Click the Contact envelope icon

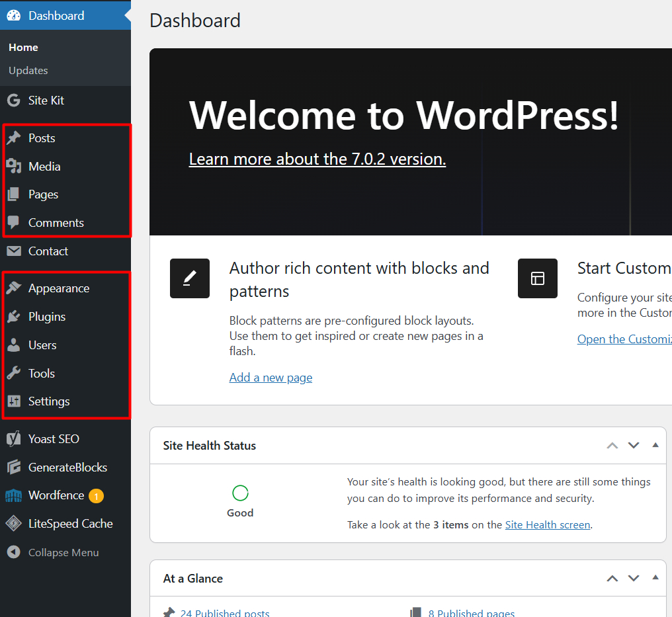click(14, 251)
